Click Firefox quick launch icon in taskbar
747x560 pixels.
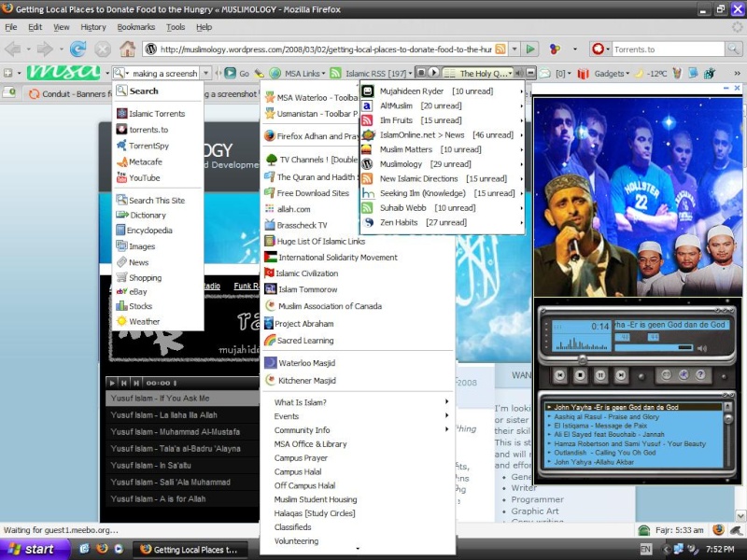click(x=102, y=549)
